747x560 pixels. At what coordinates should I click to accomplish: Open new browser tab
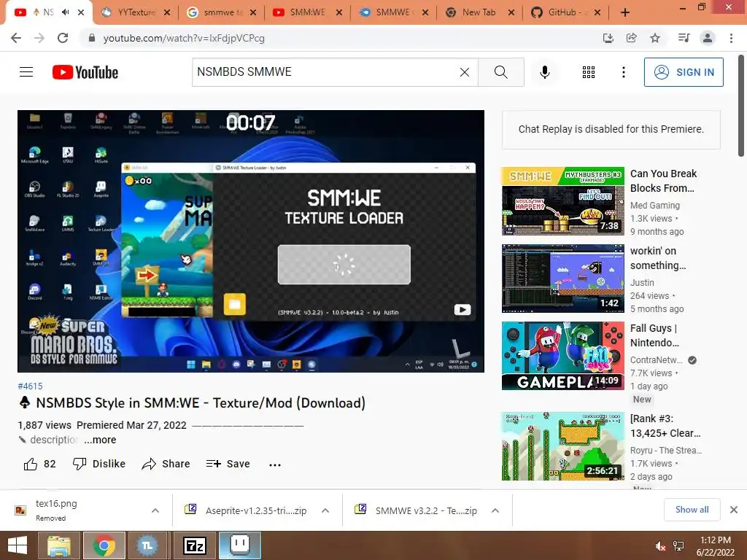click(x=625, y=12)
